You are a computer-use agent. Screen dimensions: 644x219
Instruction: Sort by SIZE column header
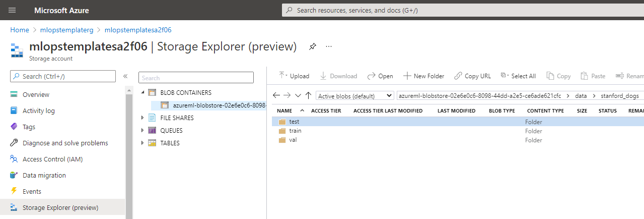tap(582, 111)
